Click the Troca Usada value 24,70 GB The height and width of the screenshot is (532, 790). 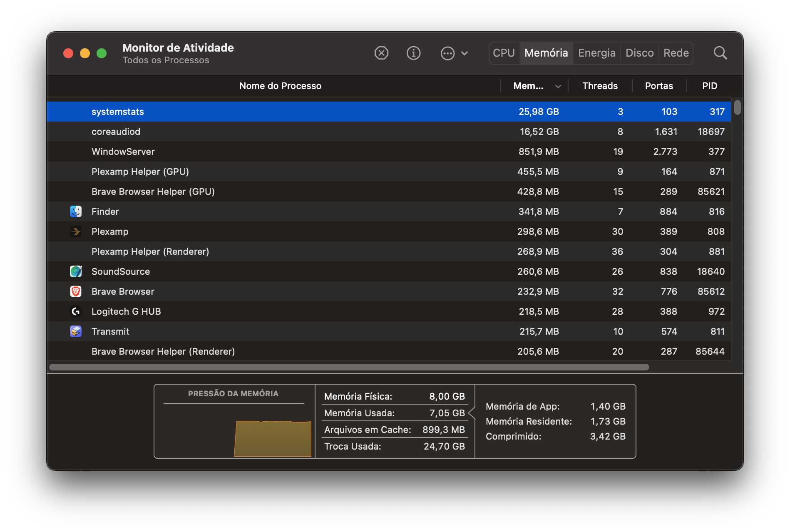[444, 446]
